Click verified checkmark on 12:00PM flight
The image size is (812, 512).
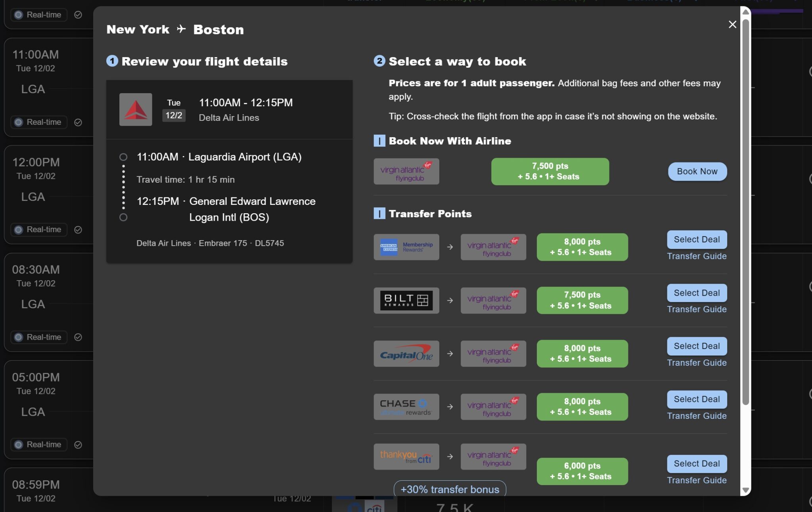point(78,230)
